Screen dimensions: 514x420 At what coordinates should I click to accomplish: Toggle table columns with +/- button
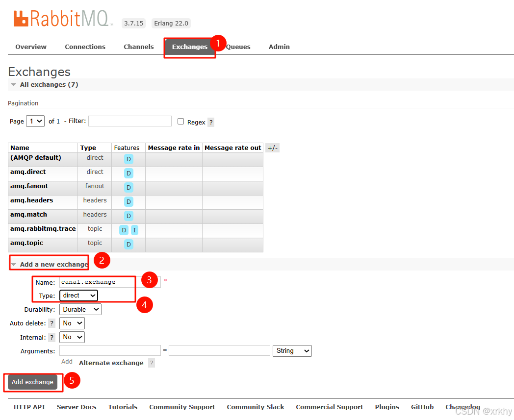272,148
